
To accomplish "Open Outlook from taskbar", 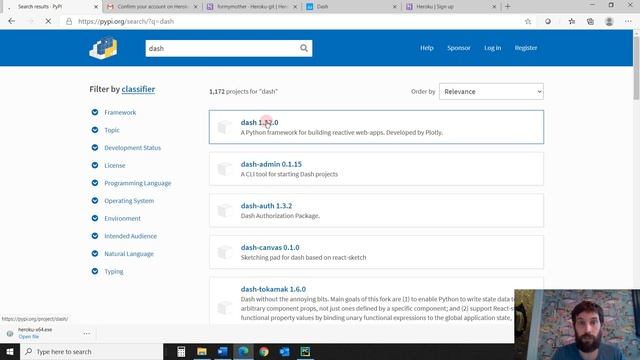I will point(284,351).
